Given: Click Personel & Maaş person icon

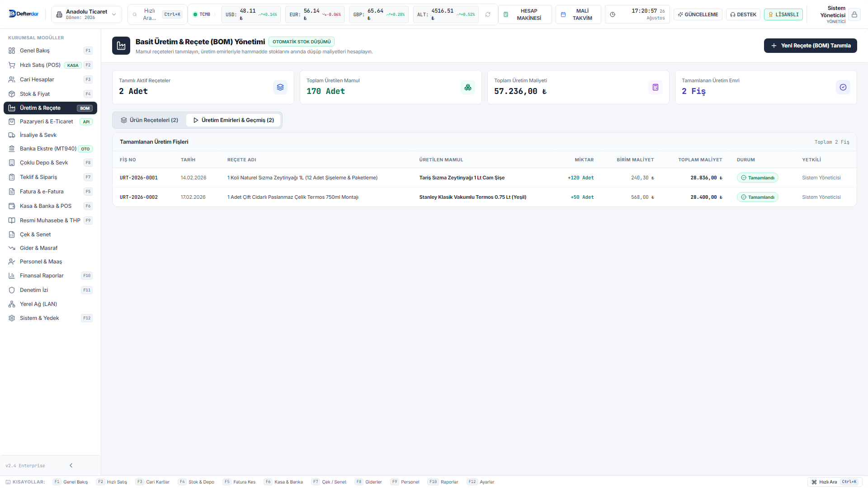Looking at the screenshot, I should [12, 262].
